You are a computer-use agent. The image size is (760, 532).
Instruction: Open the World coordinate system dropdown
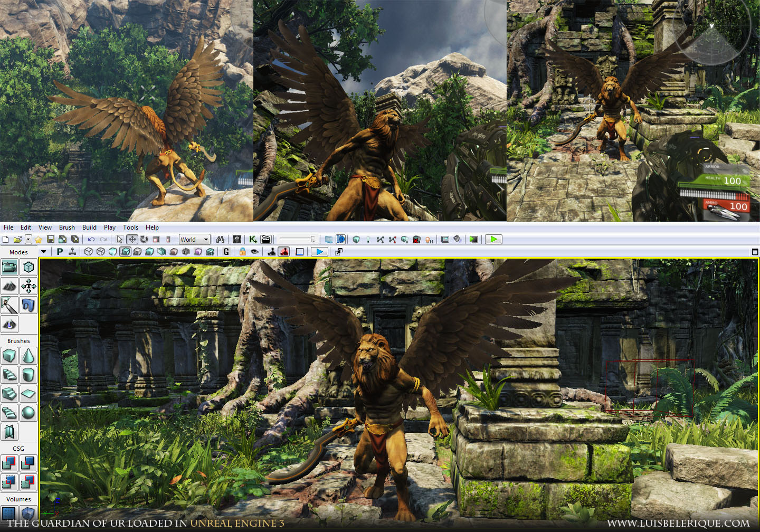click(195, 240)
